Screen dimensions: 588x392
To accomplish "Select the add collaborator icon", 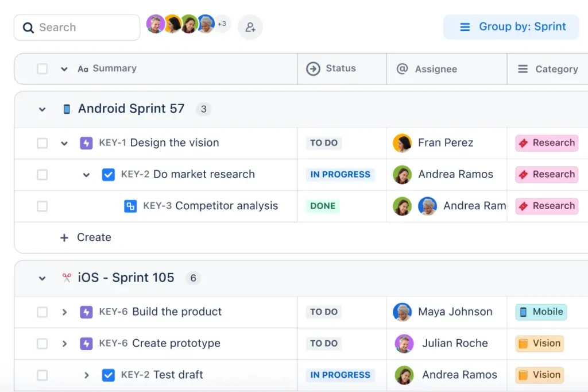I will pos(250,27).
